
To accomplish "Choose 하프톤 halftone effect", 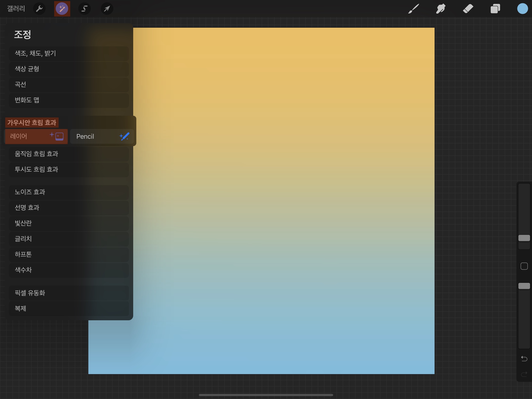I will (x=69, y=255).
